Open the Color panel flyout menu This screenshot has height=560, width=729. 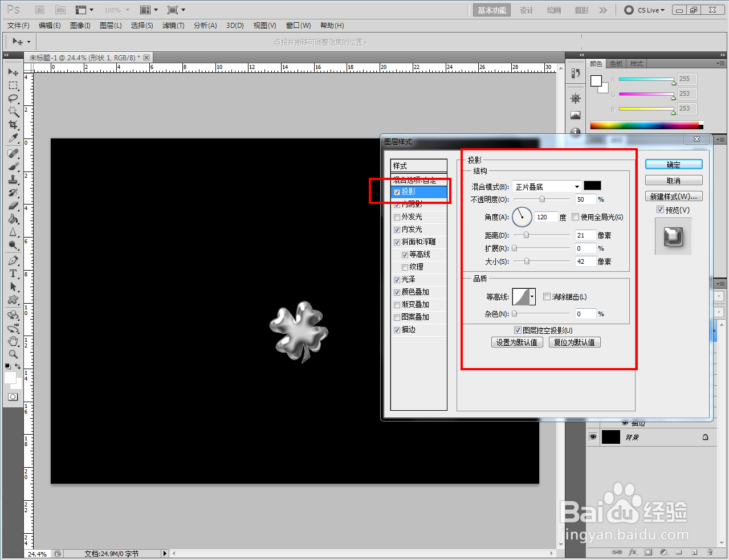[720, 63]
